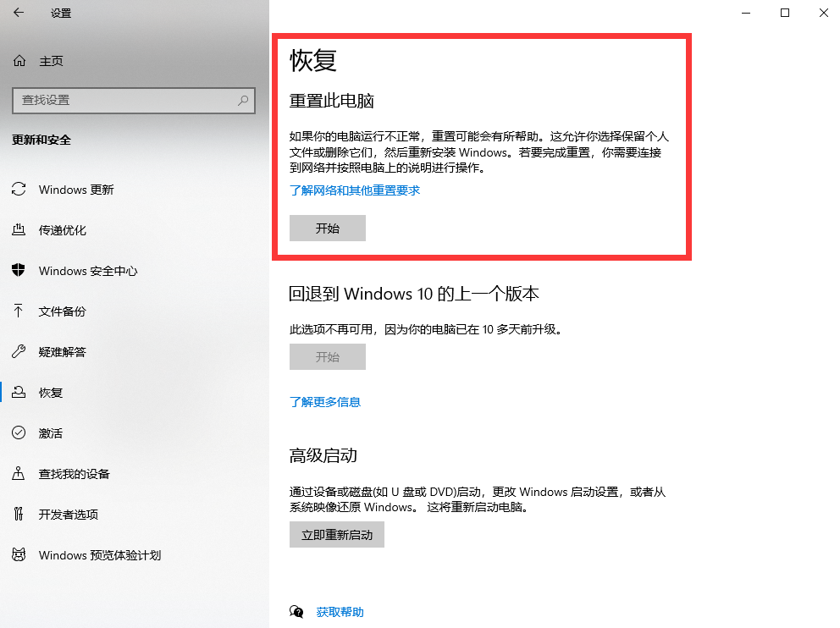
Task: Open 主页 from the sidebar
Action: 51,61
